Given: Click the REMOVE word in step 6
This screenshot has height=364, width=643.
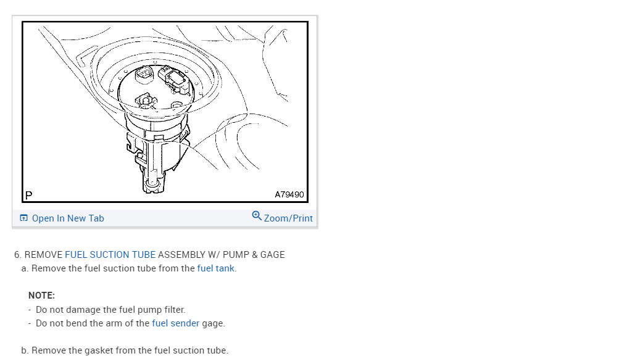Looking at the screenshot, I should tap(43, 255).
